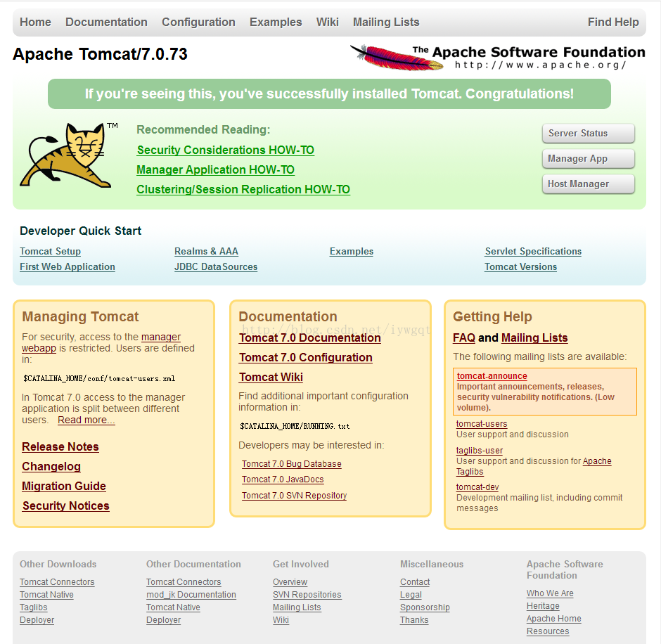Screen dimensions: 661x644
Task: Open Tomcat Wiki link in Documentation box
Action: (271, 378)
